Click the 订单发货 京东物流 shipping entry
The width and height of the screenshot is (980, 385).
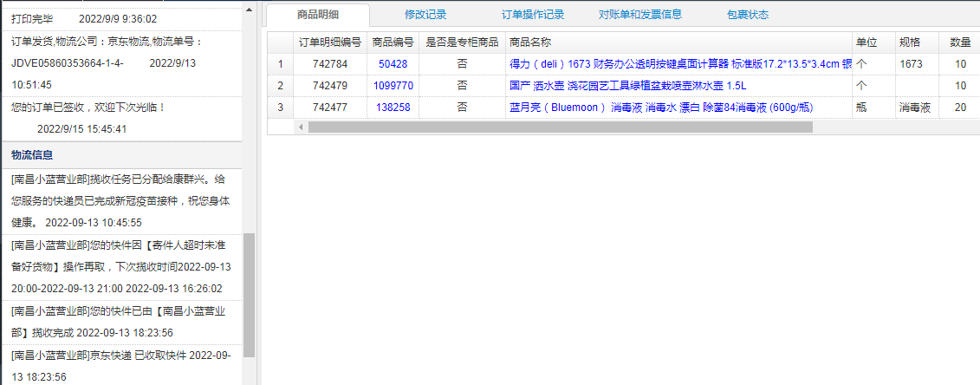coord(122,63)
